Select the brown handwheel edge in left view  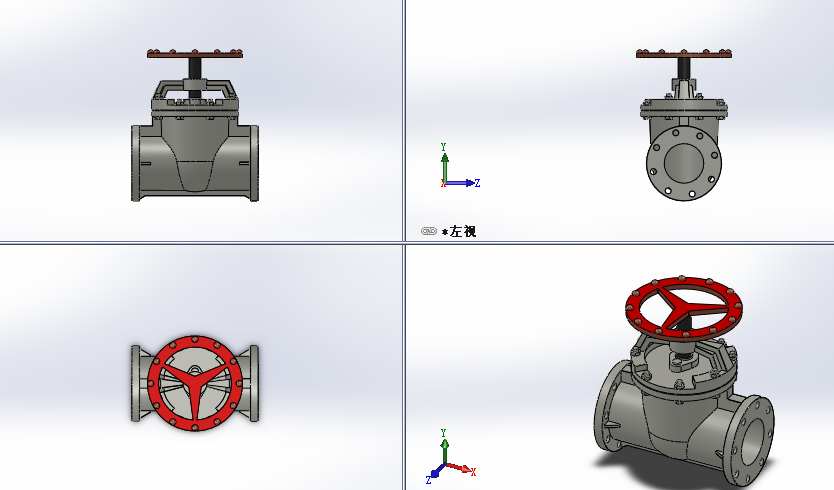point(684,53)
